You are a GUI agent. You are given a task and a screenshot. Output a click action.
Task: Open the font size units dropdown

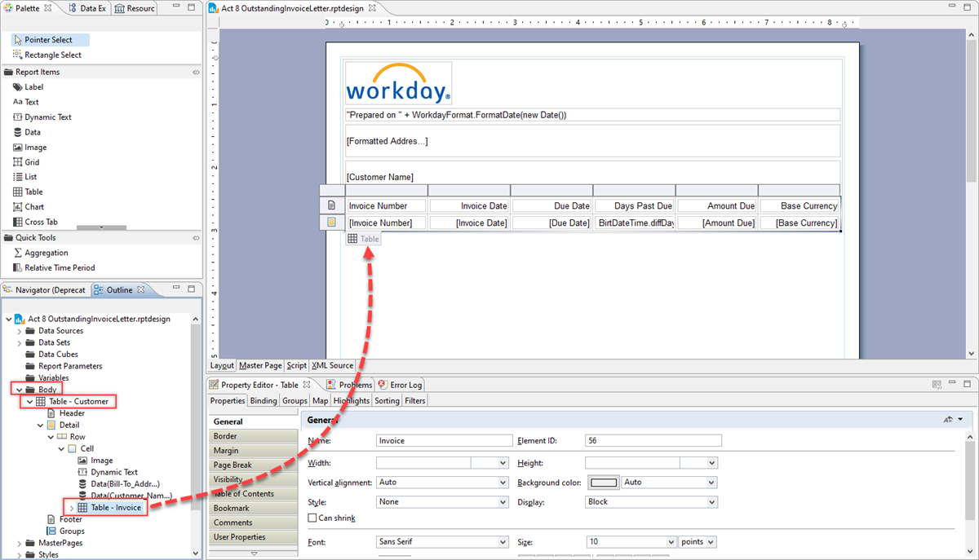(x=711, y=542)
